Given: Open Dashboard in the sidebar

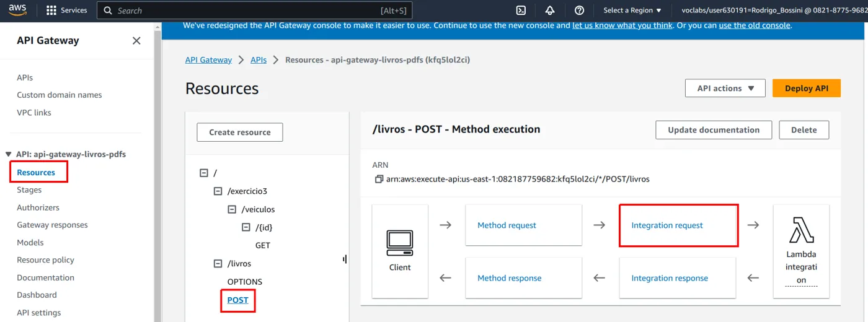Looking at the screenshot, I should pyautogui.click(x=37, y=295).
